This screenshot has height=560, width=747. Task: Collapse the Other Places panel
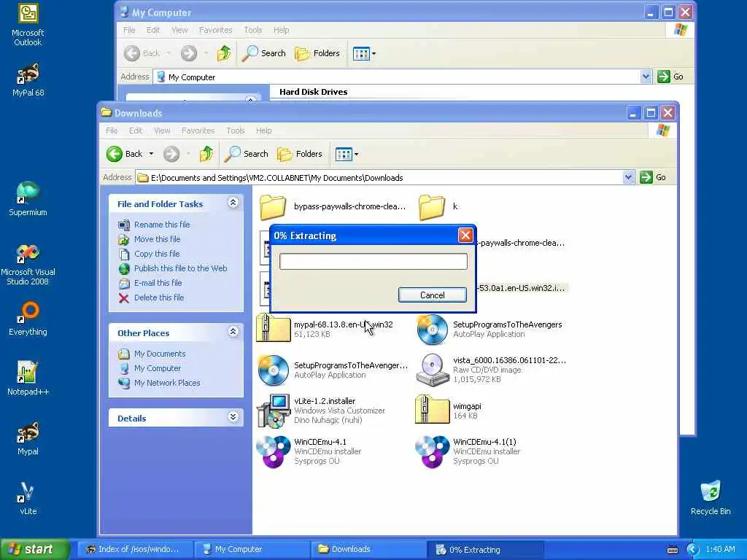pyautogui.click(x=233, y=332)
